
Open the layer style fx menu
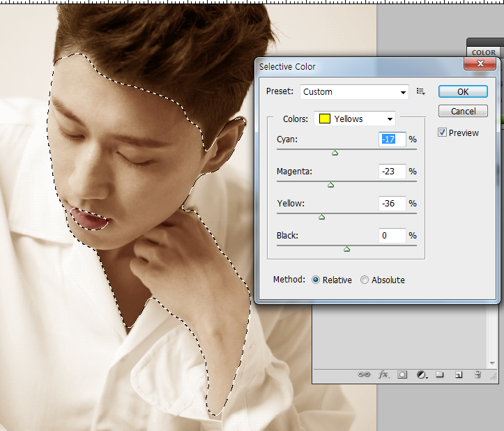[x=384, y=375]
